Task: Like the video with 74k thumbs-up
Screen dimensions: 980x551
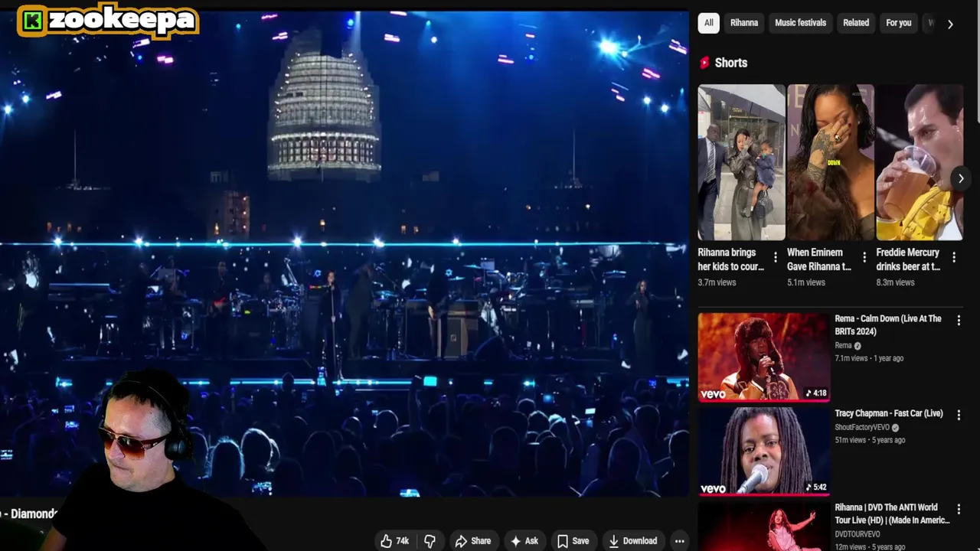Action: (395, 541)
